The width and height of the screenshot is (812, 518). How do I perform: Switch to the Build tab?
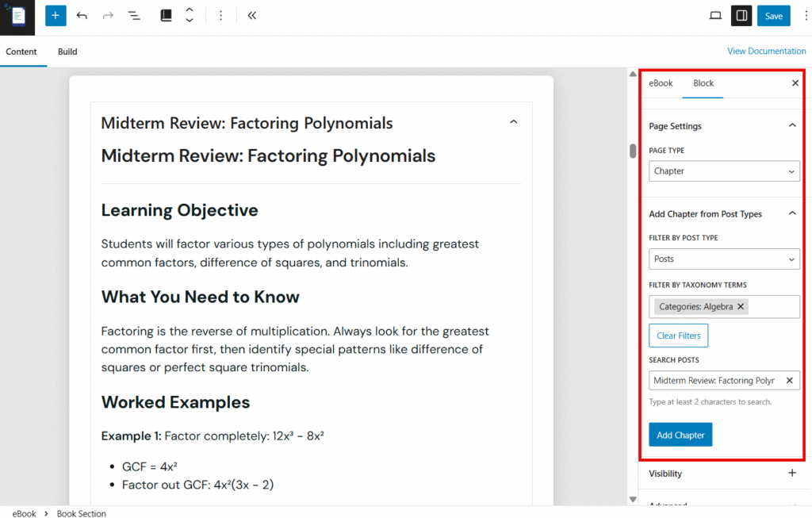67,52
